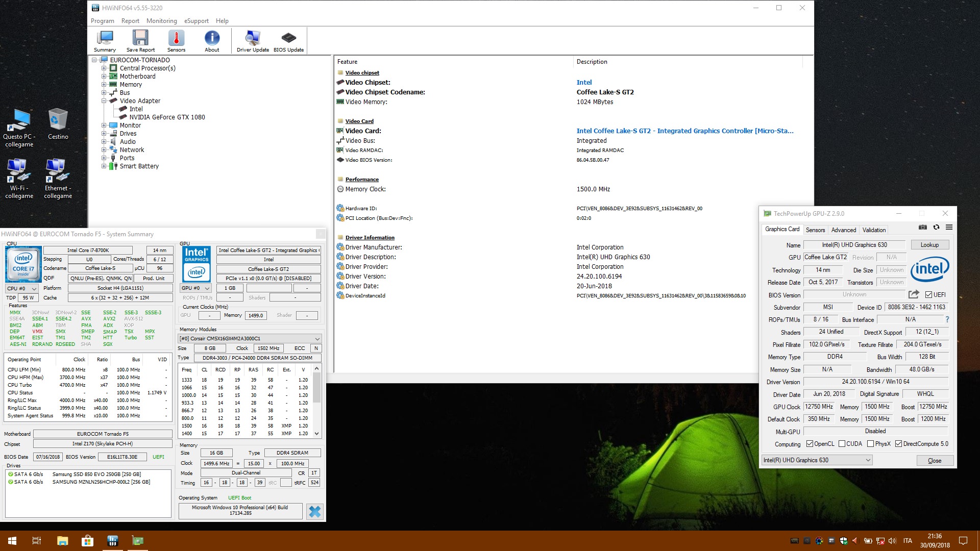
Task: Expand the Drives tree node
Action: (x=104, y=134)
